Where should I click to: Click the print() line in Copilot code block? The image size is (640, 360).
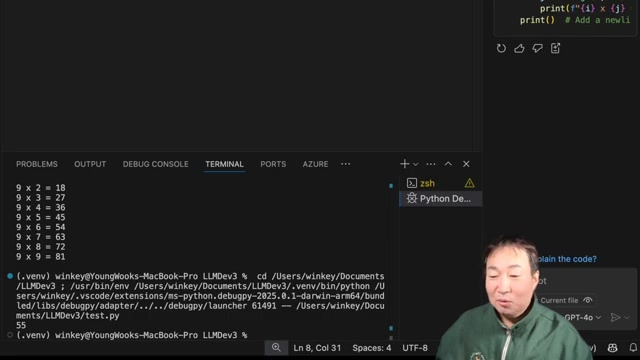575,20
